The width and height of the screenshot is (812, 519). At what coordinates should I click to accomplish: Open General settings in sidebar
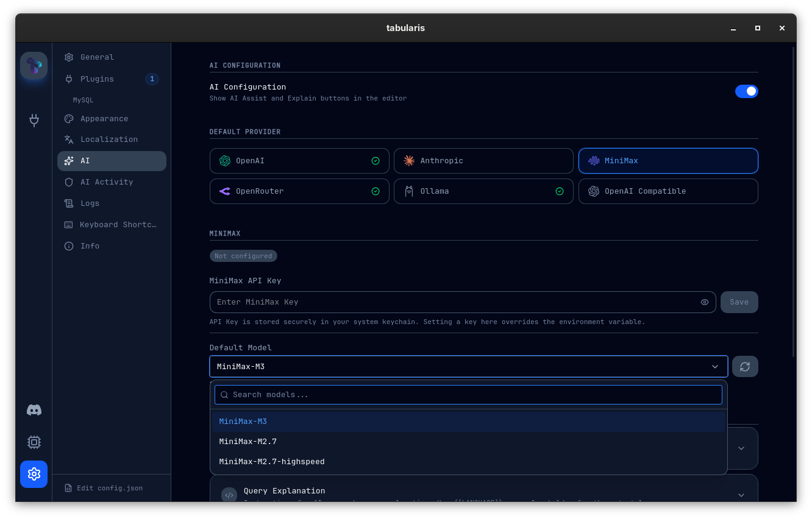pyautogui.click(x=112, y=57)
